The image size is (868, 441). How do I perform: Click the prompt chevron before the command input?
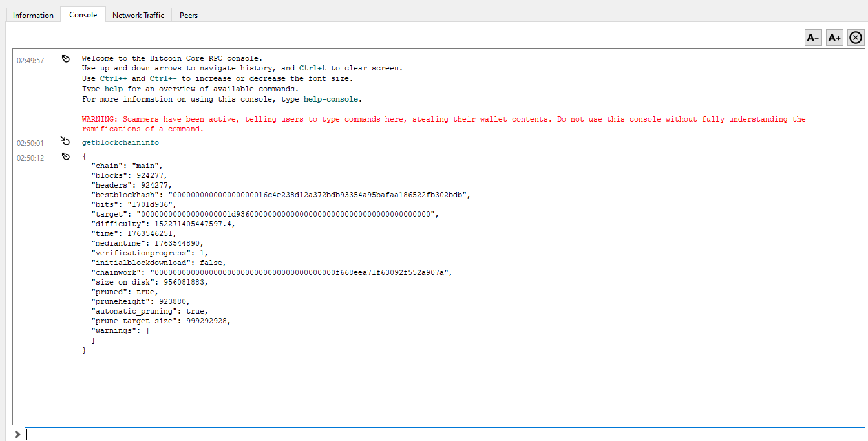click(17, 435)
